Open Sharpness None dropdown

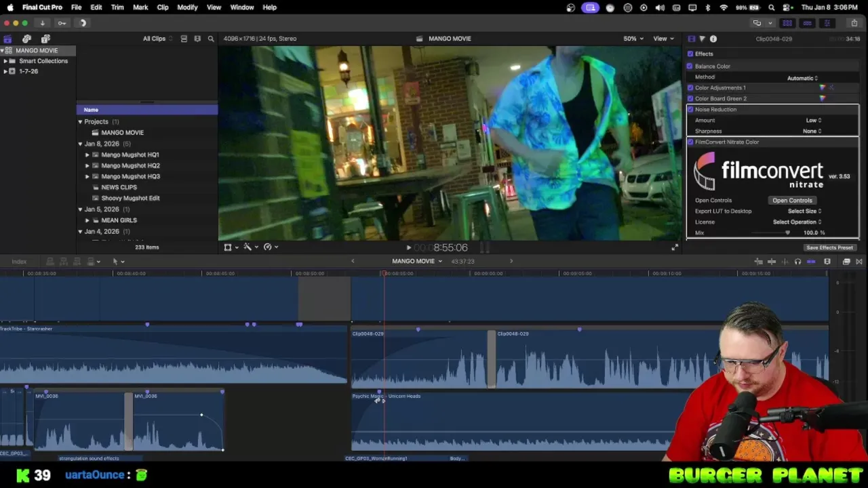(812, 131)
